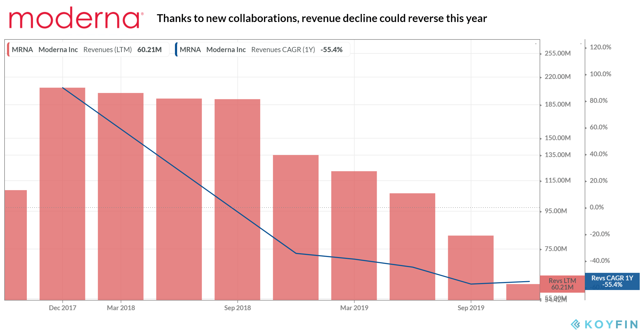Click the Mar 2018 axis label
This screenshot has height=333, width=644.
(121, 308)
